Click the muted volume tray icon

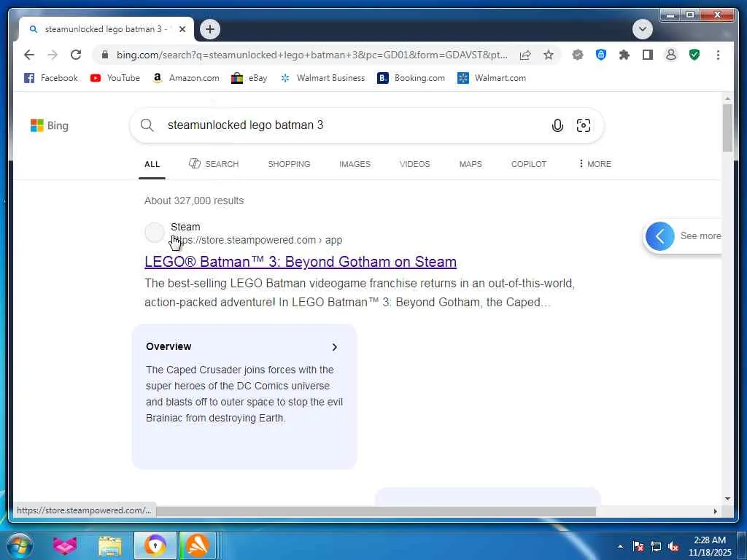(x=673, y=546)
